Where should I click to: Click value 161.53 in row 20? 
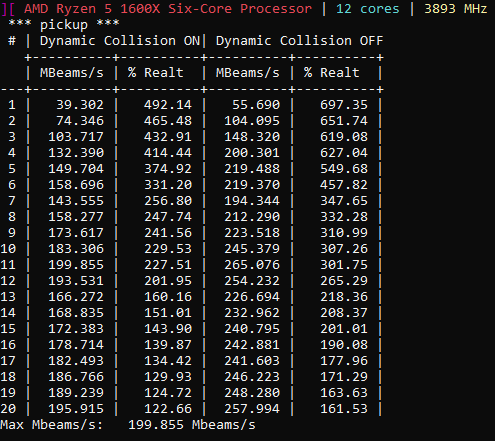click(344, 409)
